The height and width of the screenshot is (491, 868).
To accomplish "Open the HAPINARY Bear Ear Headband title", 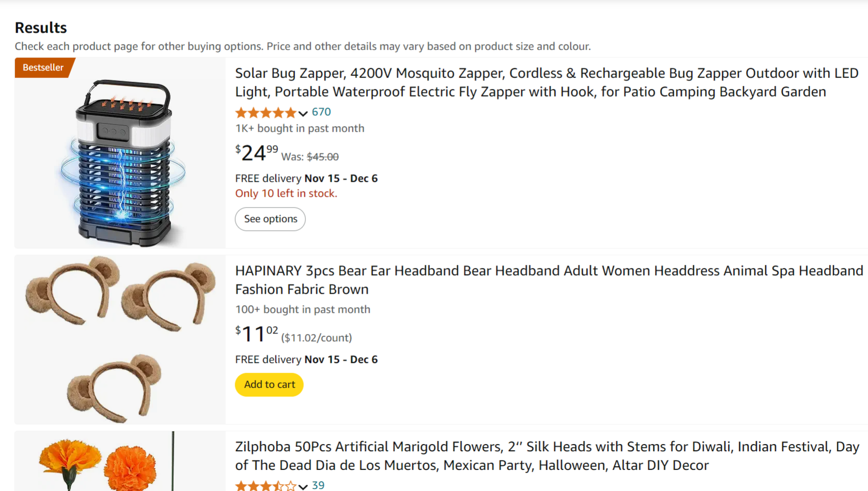I will (x=549, y=280).
